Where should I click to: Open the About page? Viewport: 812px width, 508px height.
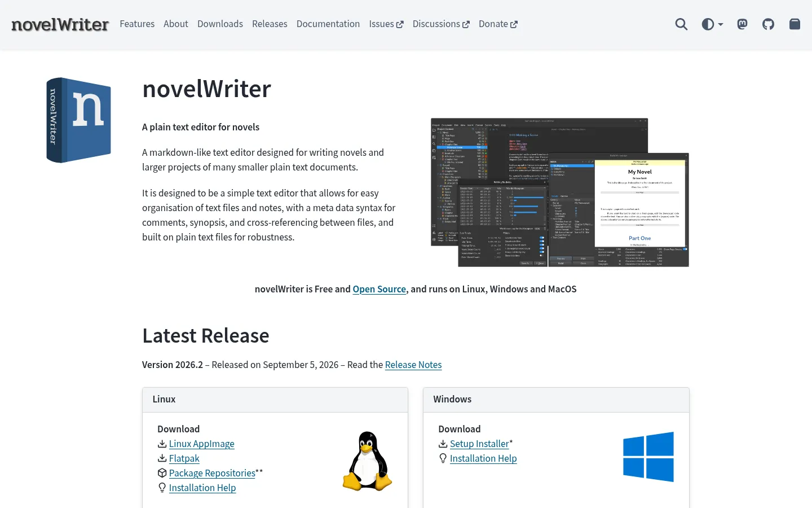(176, 24)
